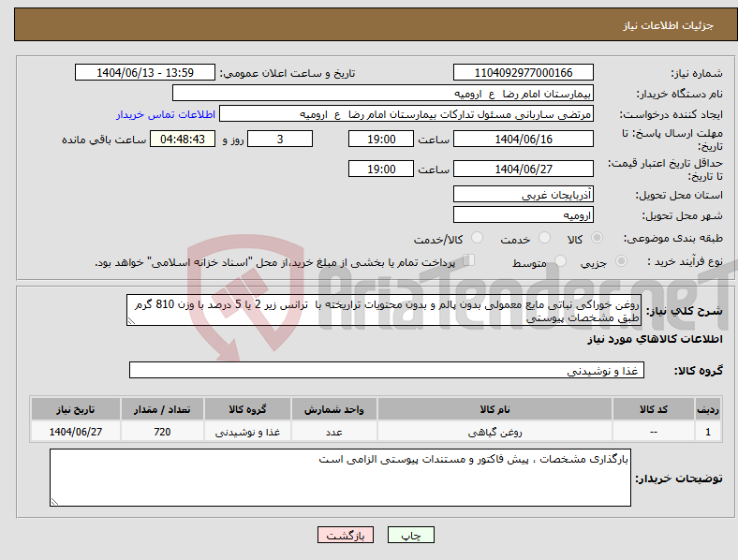Viewport: 738px width, 560px height.
Task: Select the کالا/خدمت radio button
Action: (477, 238)
